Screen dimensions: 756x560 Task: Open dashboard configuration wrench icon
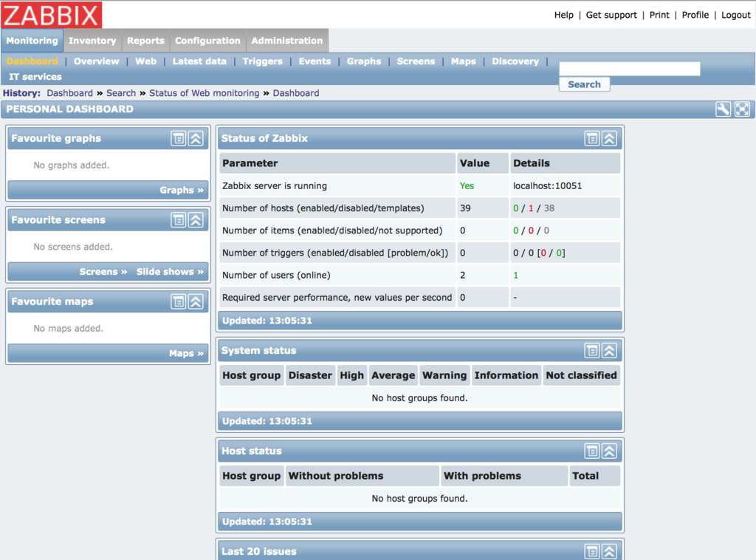(723, 109)
